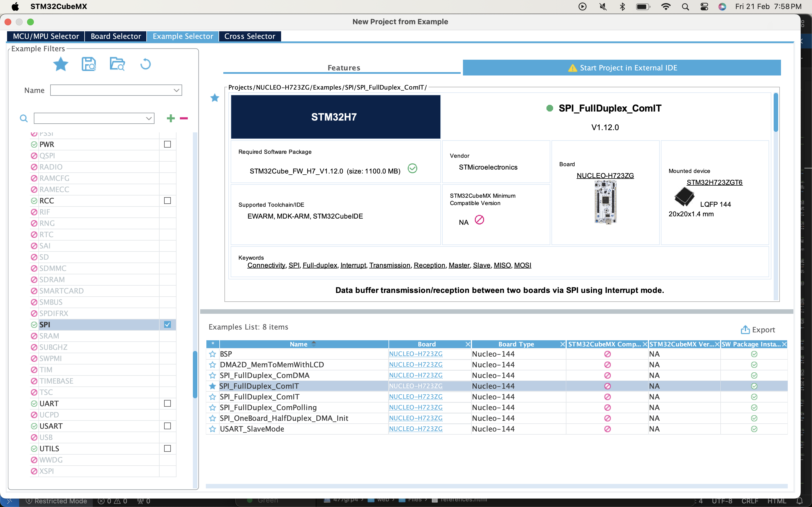
Task: Uncheck the SPI filter checkbox
Action: click(x=167, y=324)
